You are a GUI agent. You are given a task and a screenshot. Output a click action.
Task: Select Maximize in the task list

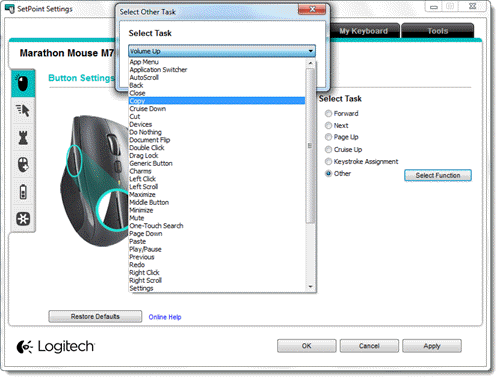click(x=217, y=195)
